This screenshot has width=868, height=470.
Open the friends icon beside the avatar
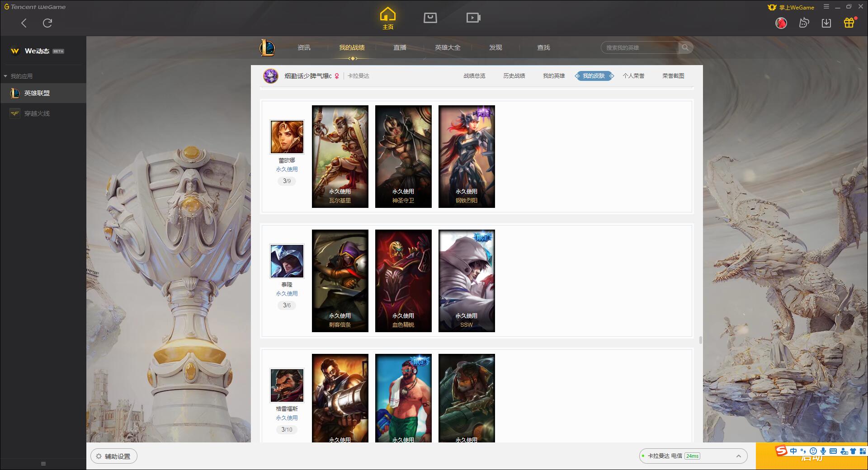click(x=804, y=23)
